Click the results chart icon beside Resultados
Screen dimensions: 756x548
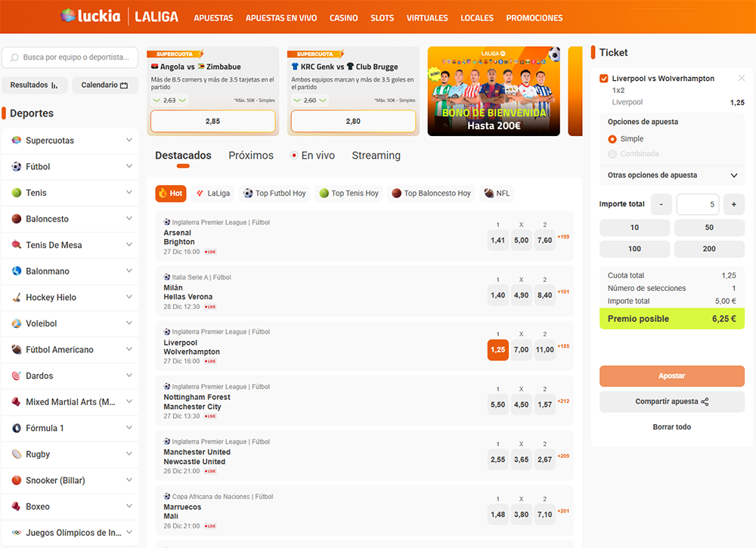(54, 85)
